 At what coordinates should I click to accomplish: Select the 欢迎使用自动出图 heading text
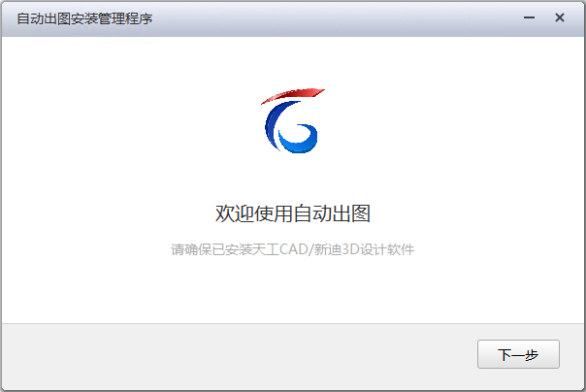(293, 213)
